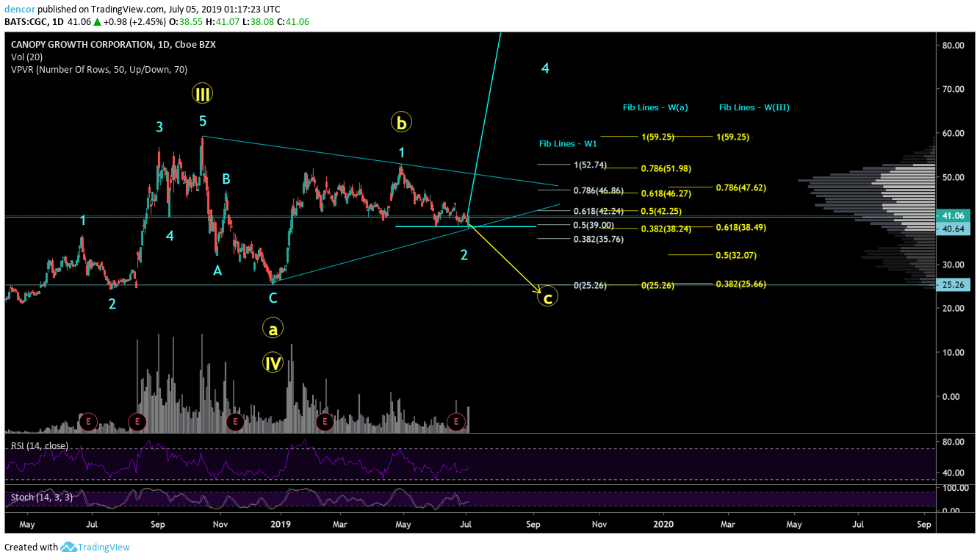Click the "0.618(46.27)" Fib level label
Viewport: 980px width, 560px height.
[x=666, y=194]
